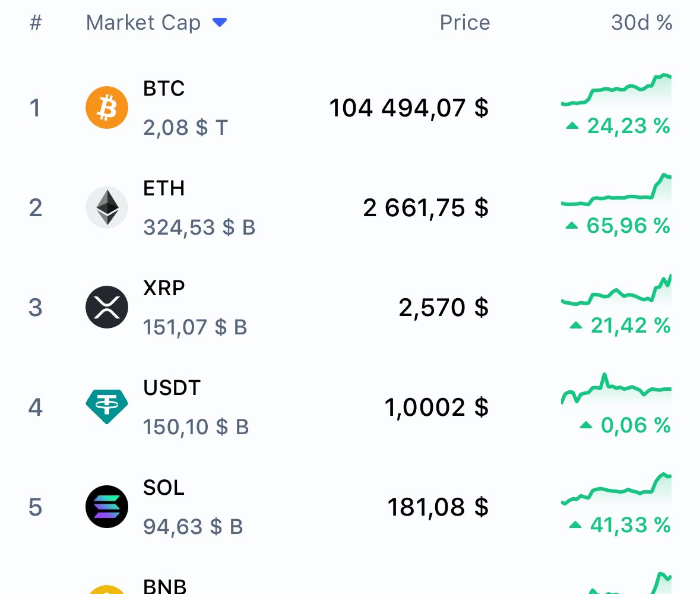The image size is (700, 594).
Task: Select the SOL price 181,08 $
Action: click(438, 507)
